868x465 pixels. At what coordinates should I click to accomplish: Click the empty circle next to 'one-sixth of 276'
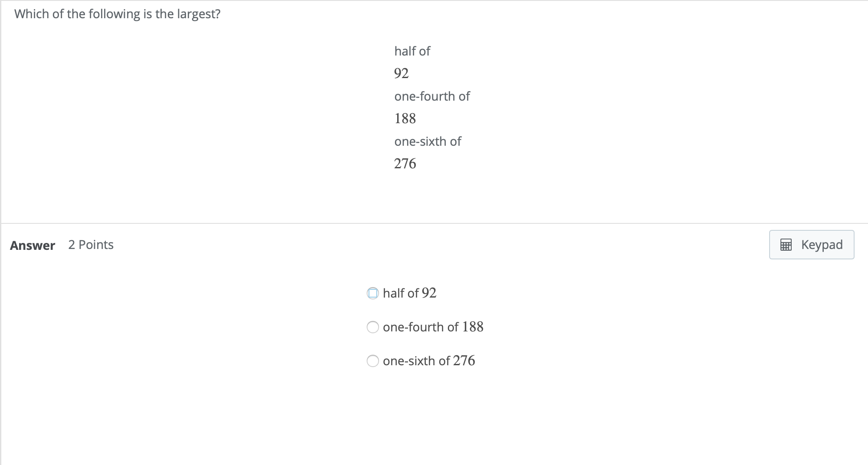coord(373,360)
